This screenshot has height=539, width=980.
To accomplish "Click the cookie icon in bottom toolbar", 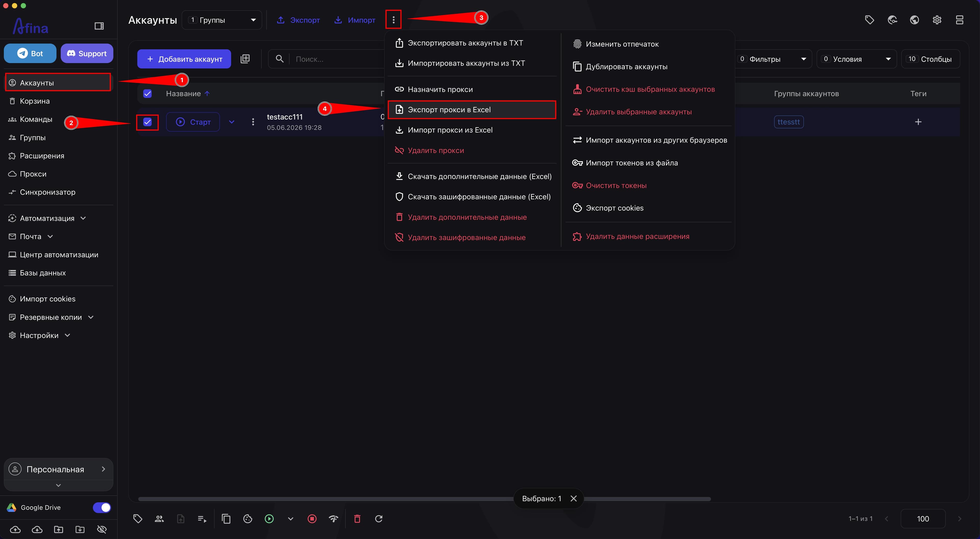I will coord(248,518).
